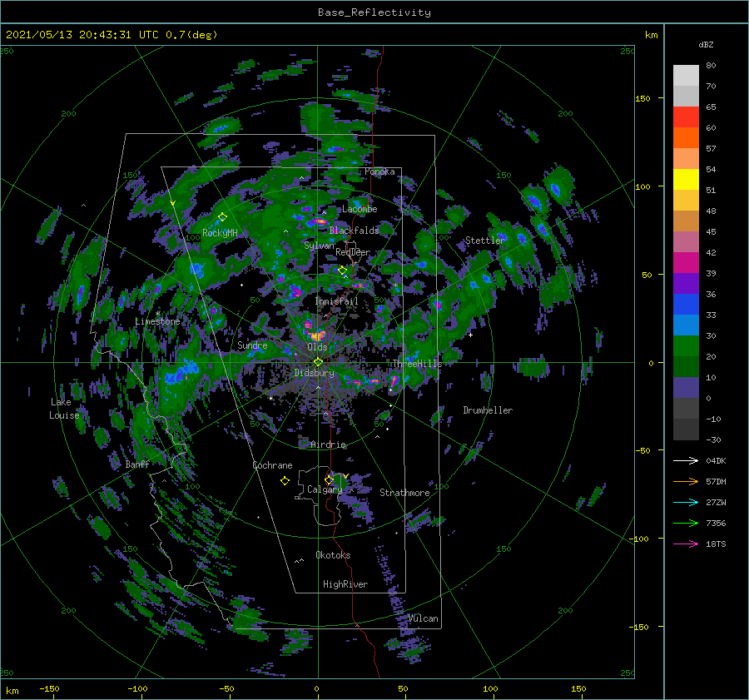Click the Ponoka city label
The width and height of the screenshot is (749, 700).
pyautogui.click(x=379, y=171)
